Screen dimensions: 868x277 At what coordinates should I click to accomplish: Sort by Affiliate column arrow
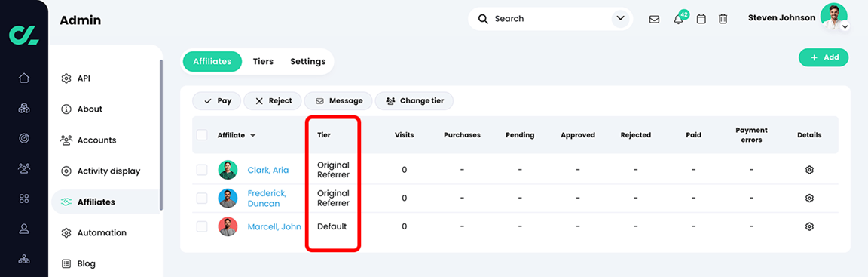pos(253,135)
